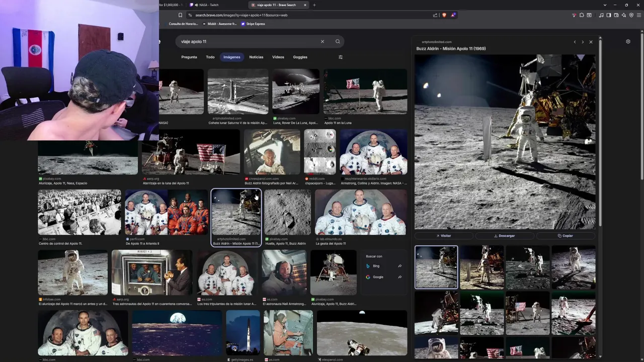Share this page from address bar
This screenshot has width=644, height=362.
point(435,15)
